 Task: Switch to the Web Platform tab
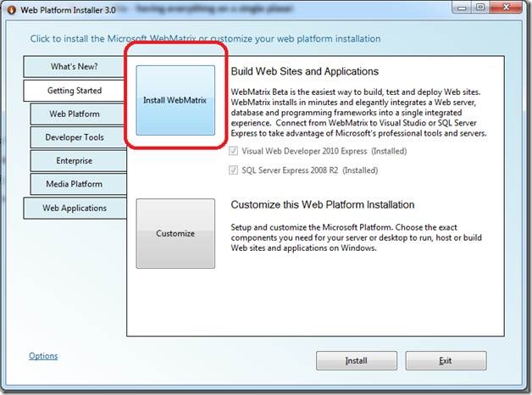pos(78,114)
